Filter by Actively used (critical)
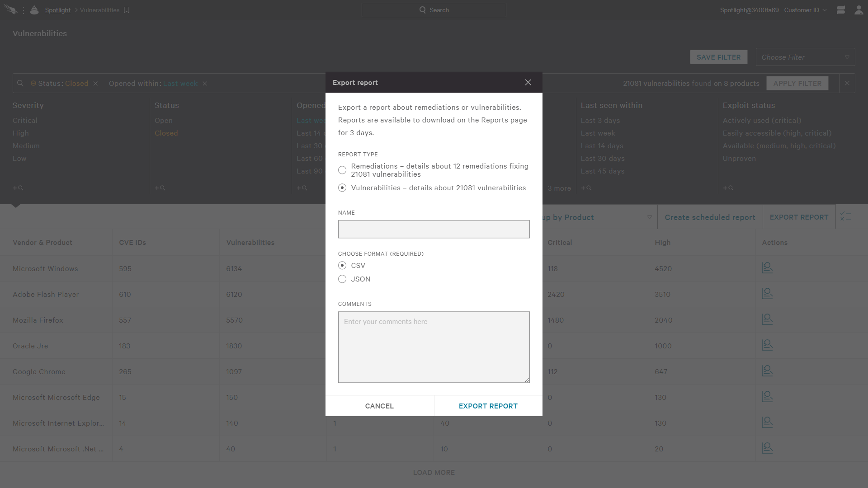Screen dimensions: 868x488 762,121
